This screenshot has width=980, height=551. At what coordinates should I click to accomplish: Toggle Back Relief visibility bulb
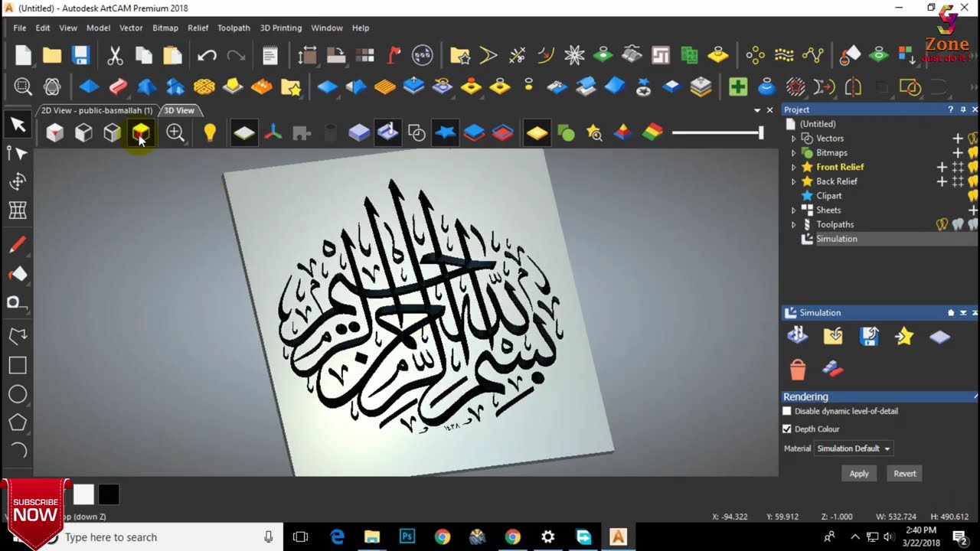tap(974, 181)
